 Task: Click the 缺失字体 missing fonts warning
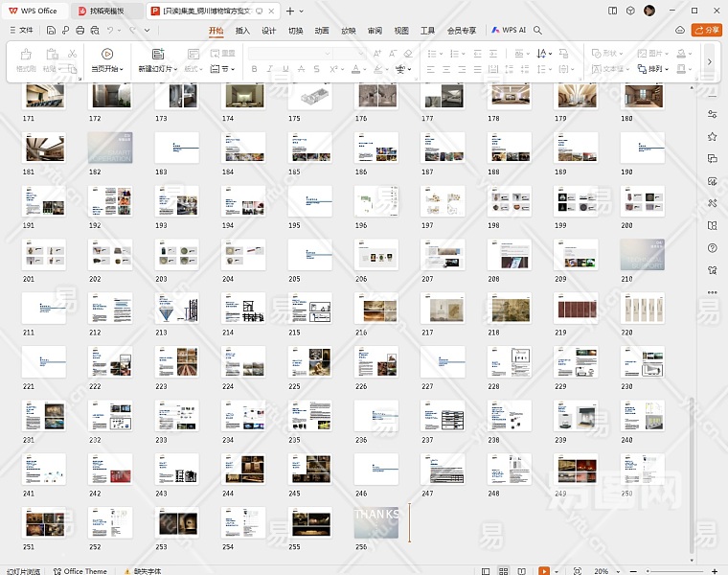(142, 571)
